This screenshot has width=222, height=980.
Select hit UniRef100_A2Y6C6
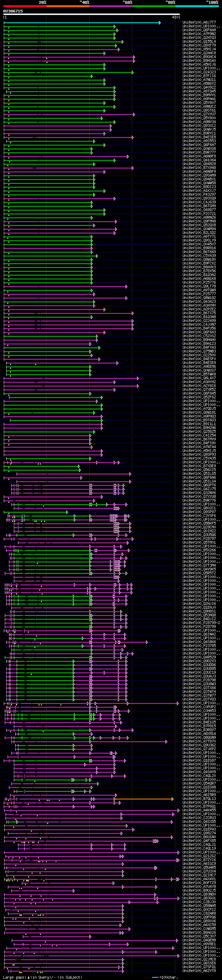[199, 386]
